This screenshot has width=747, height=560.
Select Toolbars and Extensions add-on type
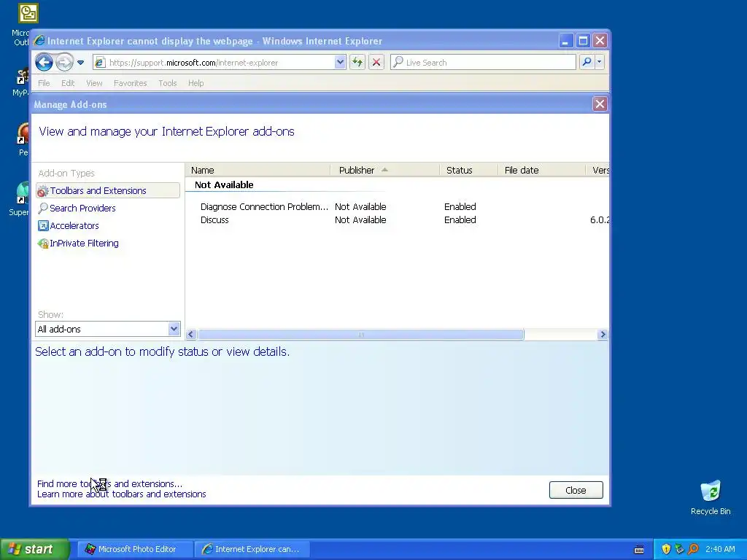(108, 190)
